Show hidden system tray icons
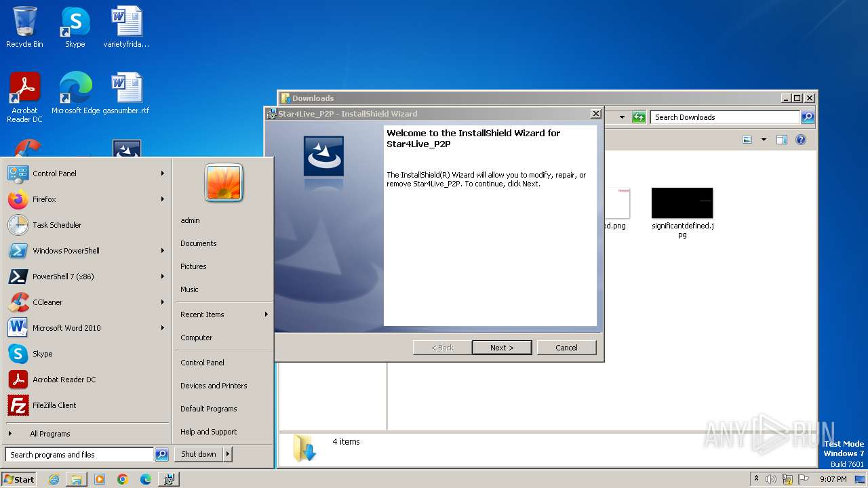868x488 pixels. pyautogui.click(x=756, y=479)
